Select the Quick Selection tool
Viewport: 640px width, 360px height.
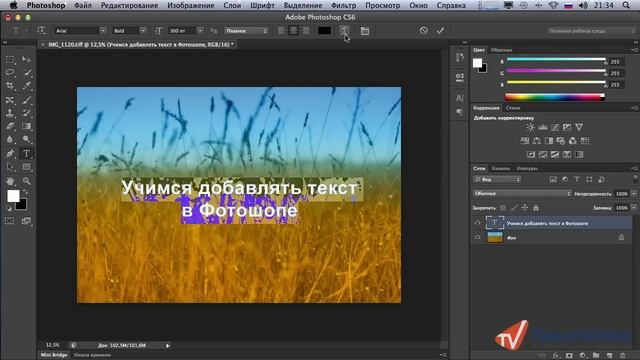coord(27,73)
